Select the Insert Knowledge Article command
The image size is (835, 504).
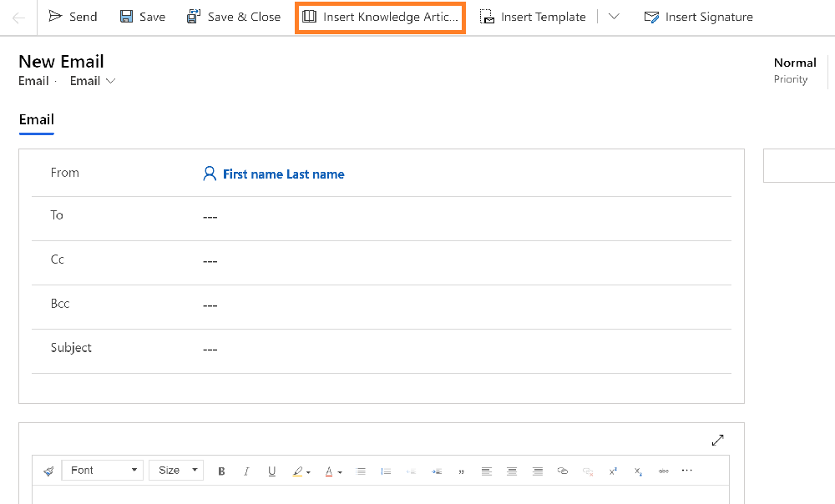point(380,17)
